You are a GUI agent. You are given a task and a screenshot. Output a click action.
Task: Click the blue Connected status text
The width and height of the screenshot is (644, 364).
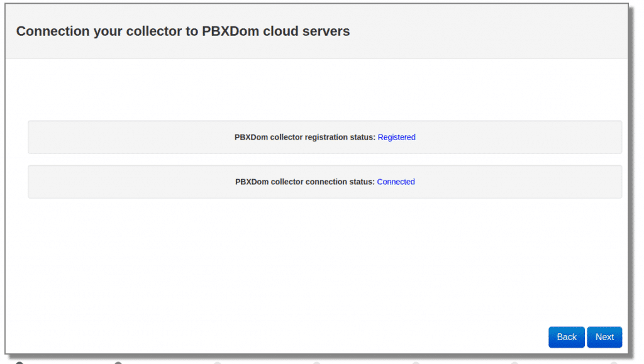pos(396,182)
